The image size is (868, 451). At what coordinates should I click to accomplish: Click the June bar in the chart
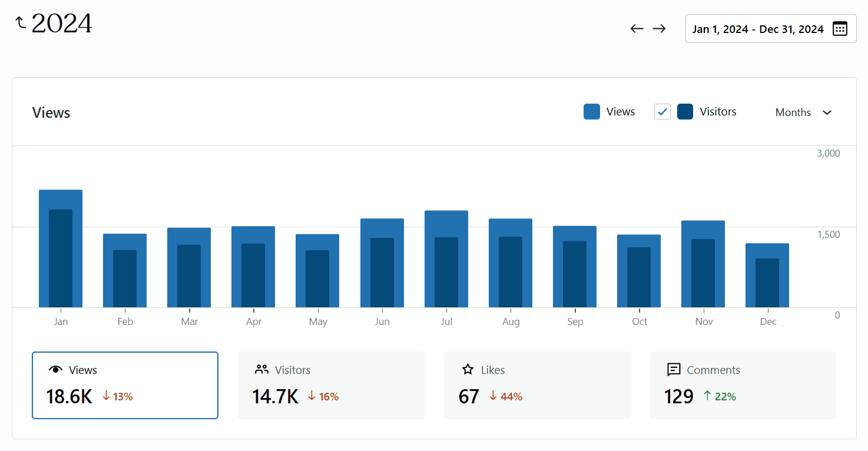coord(382,263)
